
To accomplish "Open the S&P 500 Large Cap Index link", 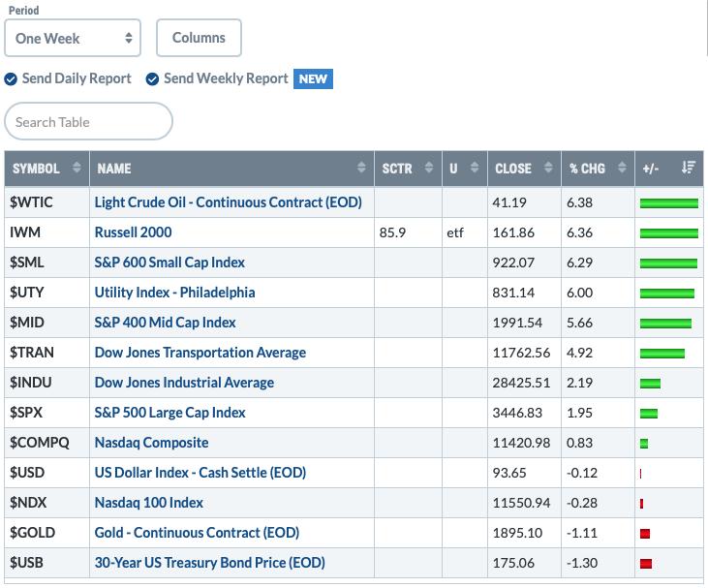I will click(x=169, y=413).
